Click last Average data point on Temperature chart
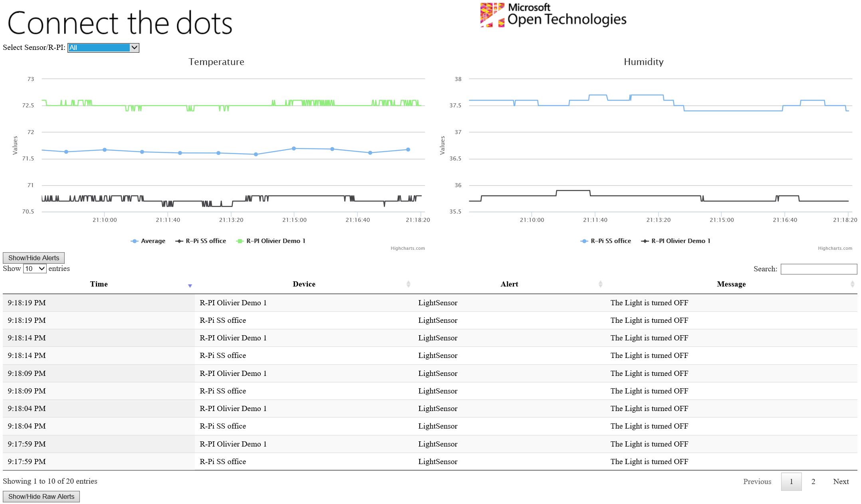The image size is (861, 504). click(408, 150)
